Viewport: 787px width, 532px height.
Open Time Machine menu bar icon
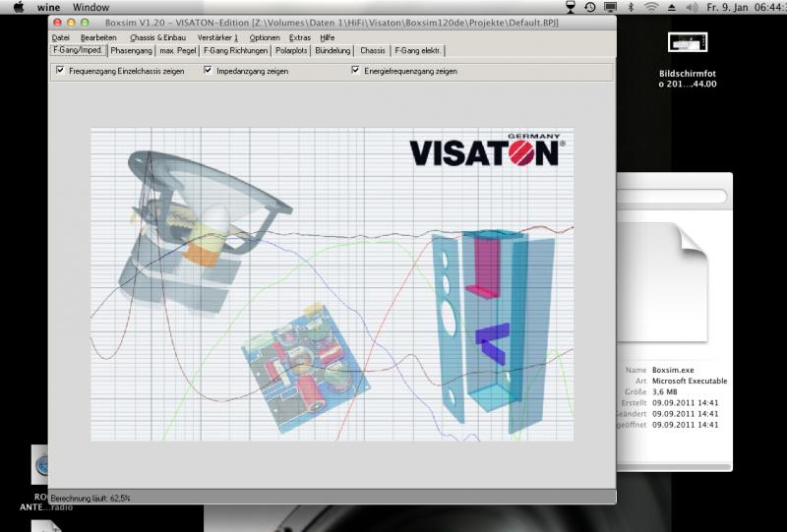tap(589, 7)
